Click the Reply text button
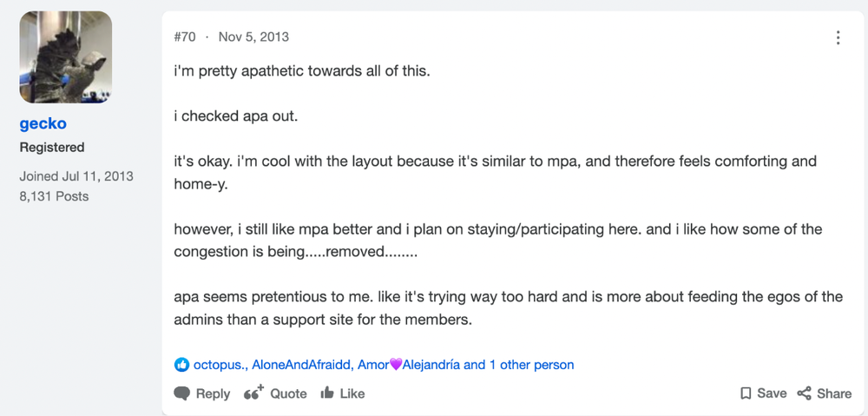Screen dimensions: 868x416 click(x=213, y=393)
